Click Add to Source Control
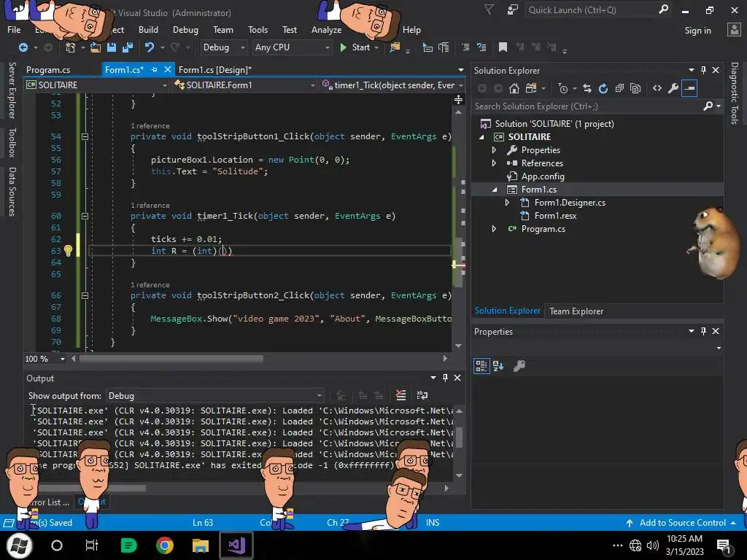This screenshot has width=747, height=560. 682,522
